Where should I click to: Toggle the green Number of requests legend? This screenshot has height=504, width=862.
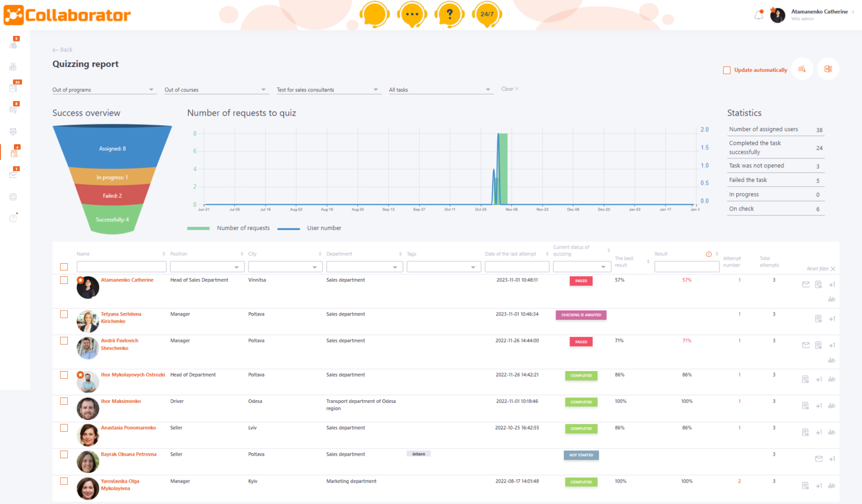[228, 228]
